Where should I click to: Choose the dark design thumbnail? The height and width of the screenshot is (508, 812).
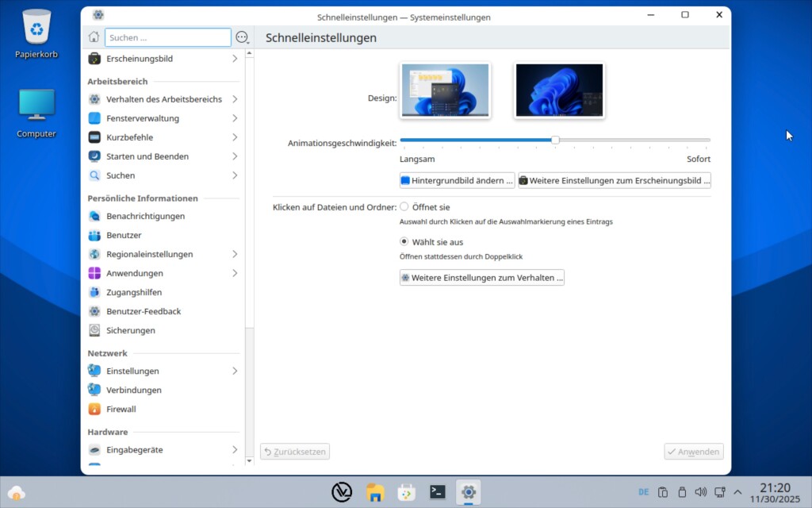[x=559, y=90]
